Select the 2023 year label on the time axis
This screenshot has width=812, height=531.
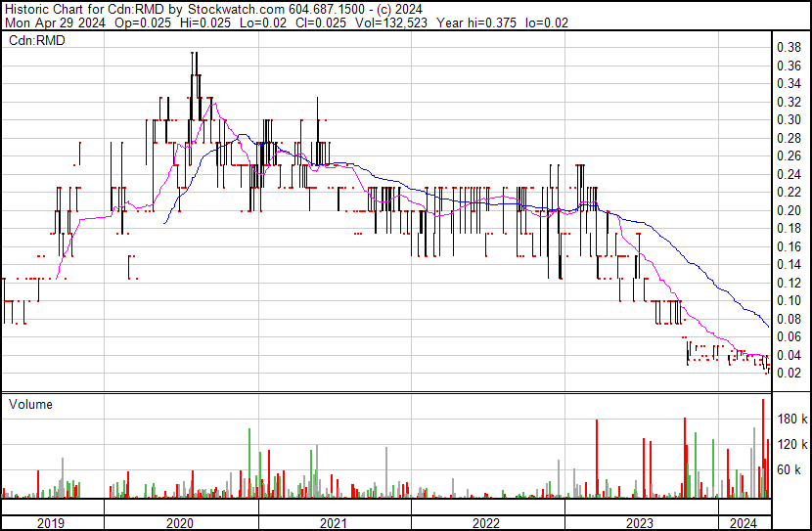640,523
